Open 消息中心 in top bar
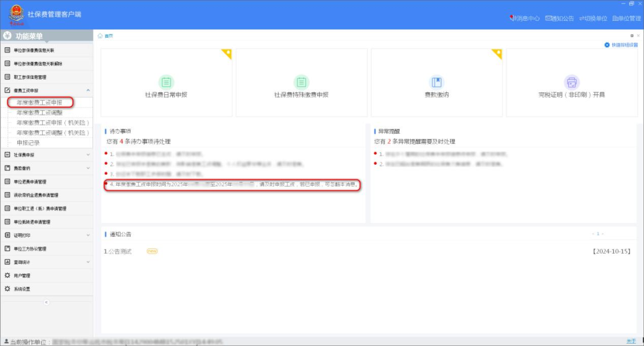This screenshot has width=644, height=346. tap(525, 18)
